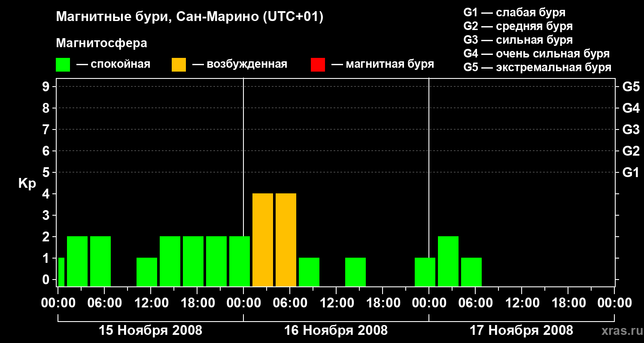Select the green Kp 2 bar on 17 Ноября

[x=448, y=261]
